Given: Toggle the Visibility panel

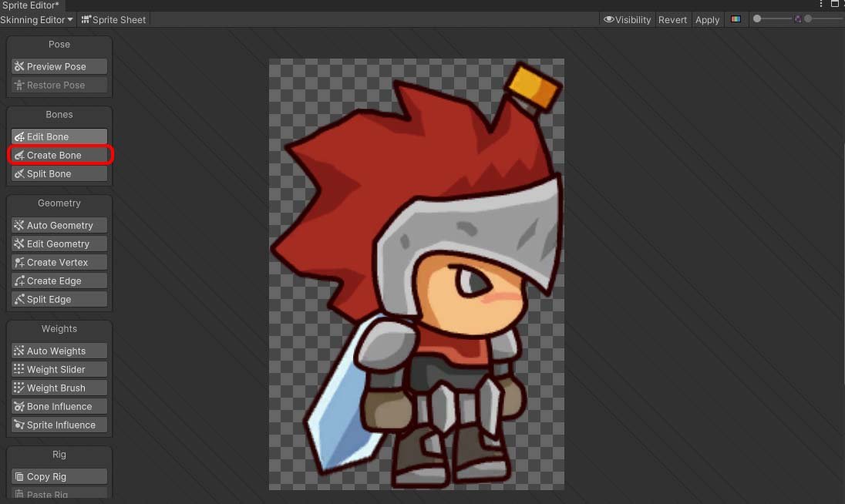Looking at the screenshot, I should pos(627,20).
